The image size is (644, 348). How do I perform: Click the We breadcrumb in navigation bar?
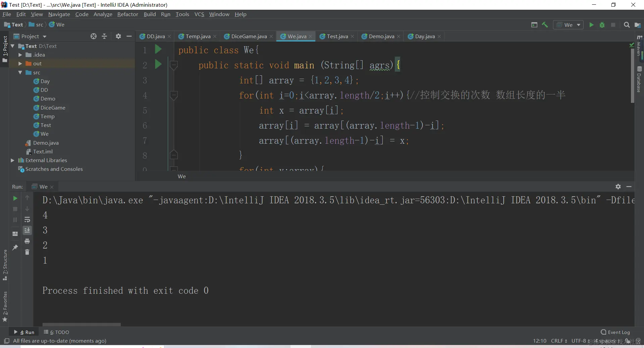[x=57, y=24]
